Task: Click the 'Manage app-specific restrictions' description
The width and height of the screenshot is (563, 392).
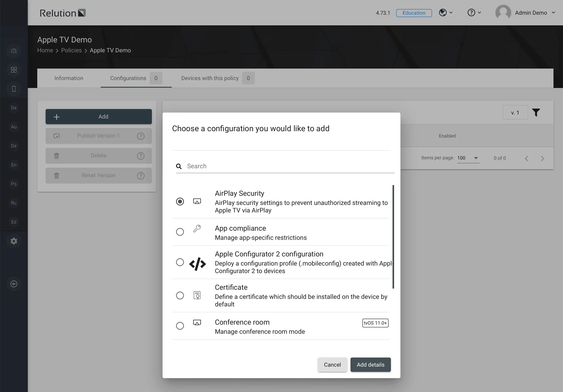Action: (261, 238)
